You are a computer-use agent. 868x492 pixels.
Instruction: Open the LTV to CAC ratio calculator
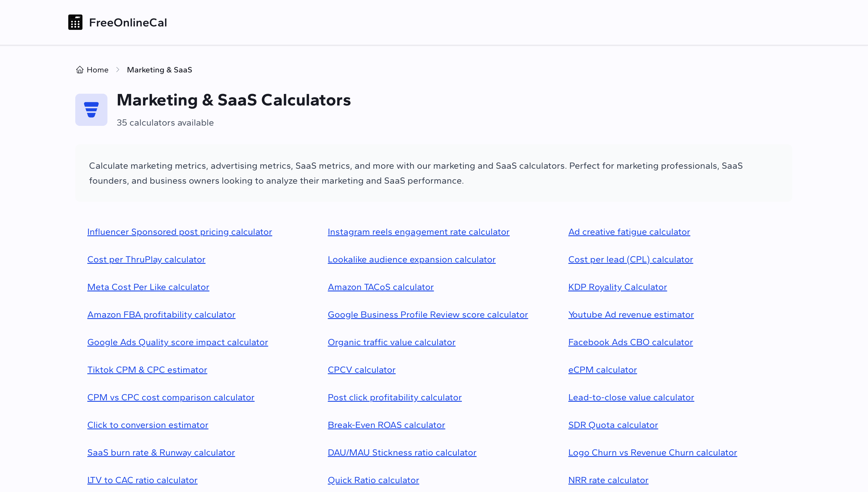click(142, 480)
